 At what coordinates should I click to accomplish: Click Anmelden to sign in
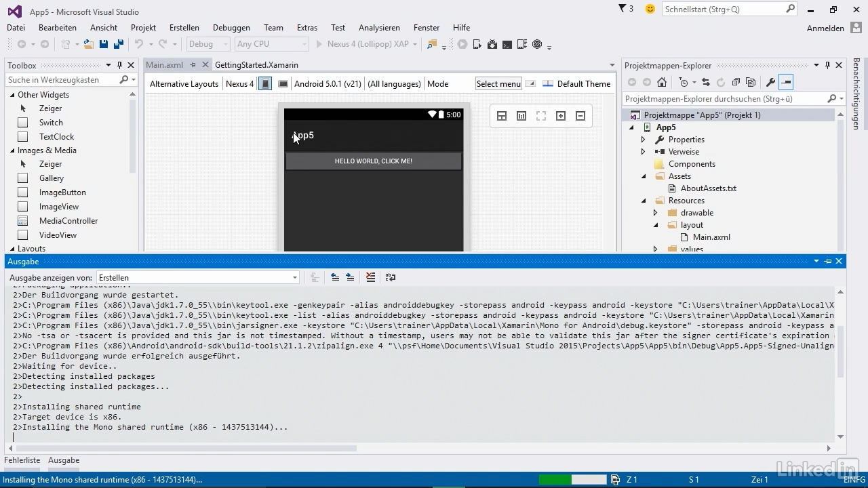[825, 28]
